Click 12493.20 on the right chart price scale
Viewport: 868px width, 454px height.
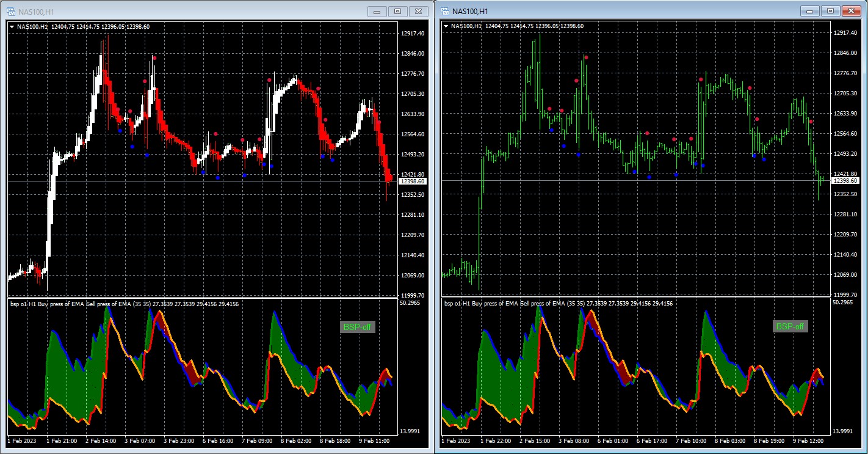[x=847, y=154]
